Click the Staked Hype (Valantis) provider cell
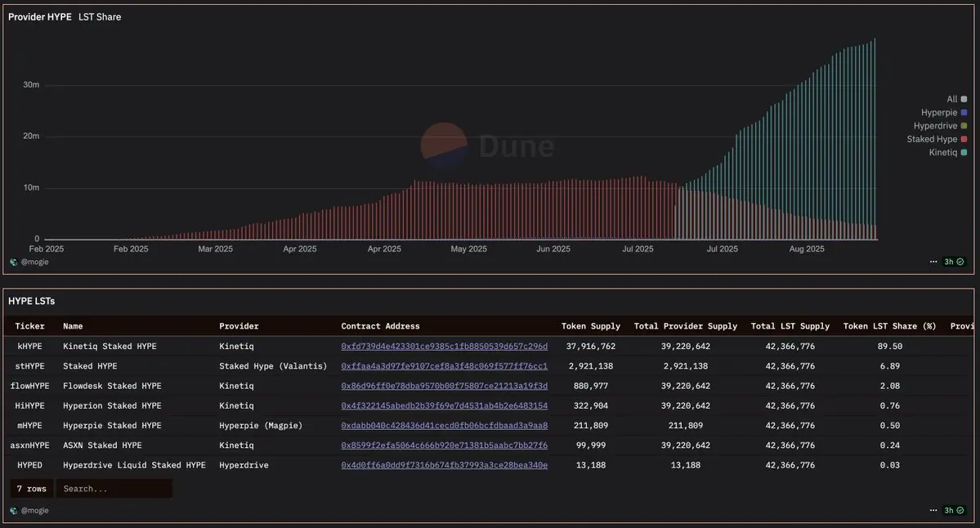 [x=273, y=366]
